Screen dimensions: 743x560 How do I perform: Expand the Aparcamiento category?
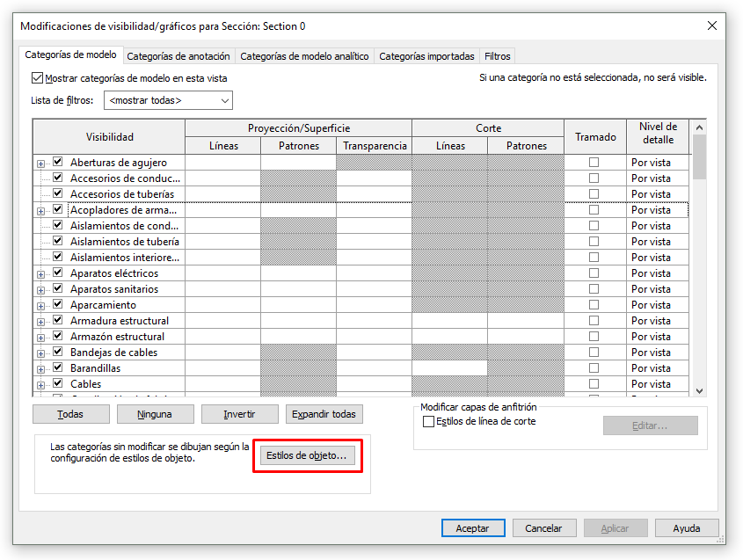[40, 307]
